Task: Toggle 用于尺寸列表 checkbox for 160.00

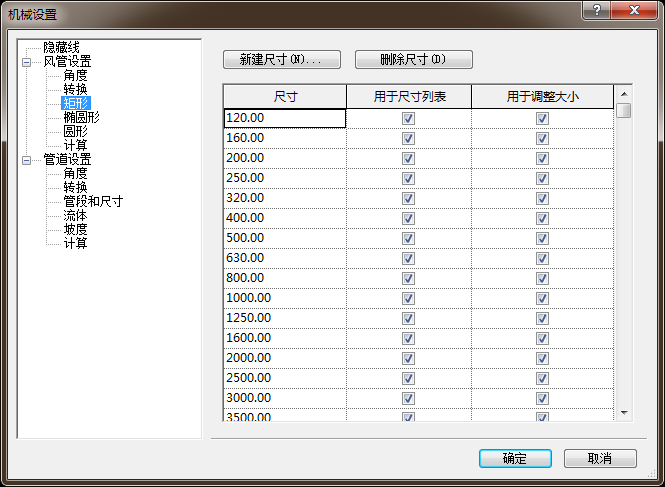Action: [x=408, y=138]
